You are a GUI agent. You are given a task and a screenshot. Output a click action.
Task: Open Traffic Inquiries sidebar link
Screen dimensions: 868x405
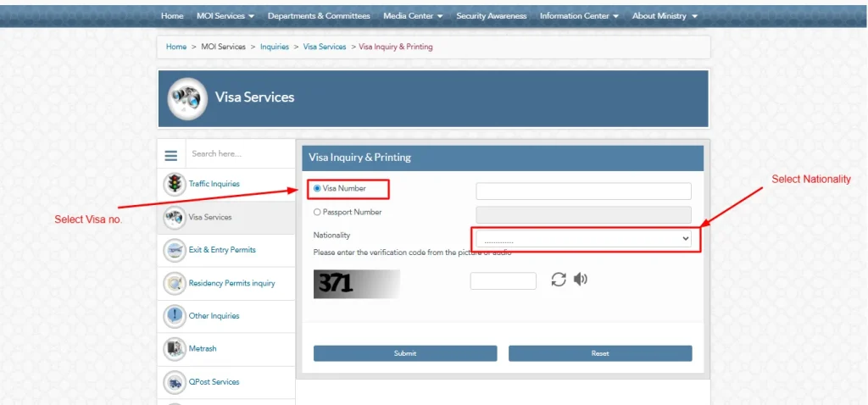214,184
